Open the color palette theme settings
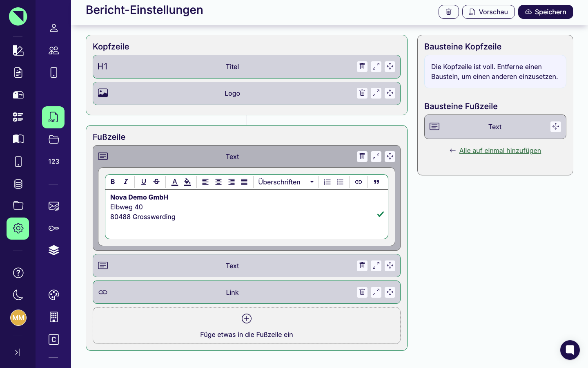Image resolution: width=588 pixels, height=368 pixels. click(53, 295)
